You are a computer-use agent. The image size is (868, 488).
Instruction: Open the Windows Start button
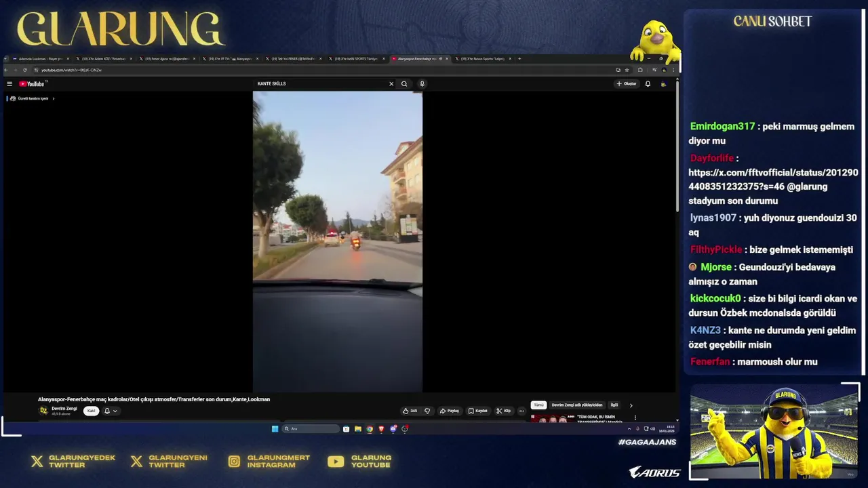[275, 429]
